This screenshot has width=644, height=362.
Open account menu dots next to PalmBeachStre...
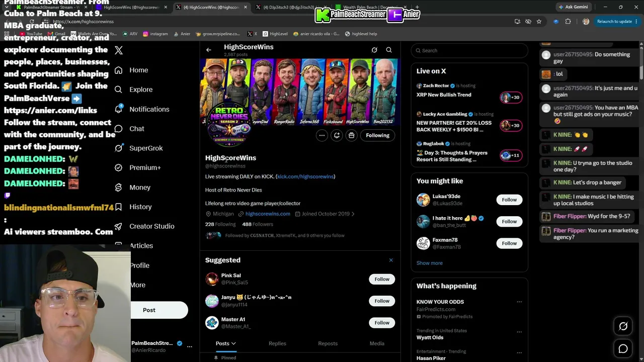(x=190, y=346)
